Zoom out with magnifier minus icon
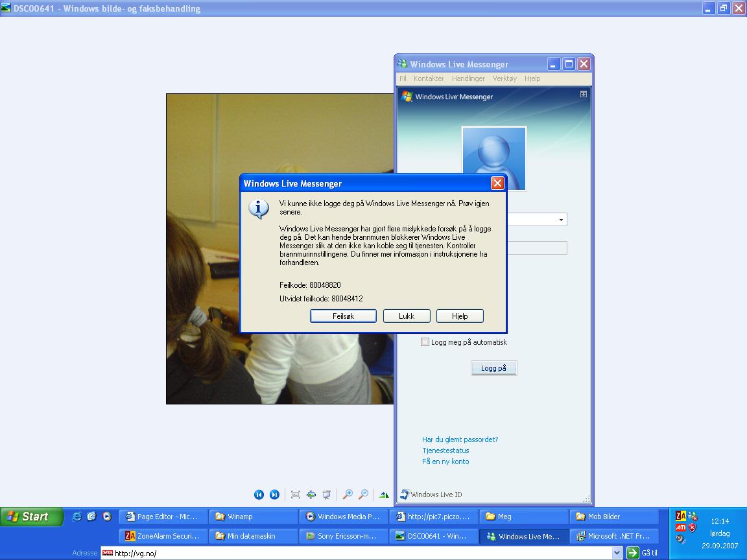The width and height of the screenshot is (747, 560). (363, 495)
